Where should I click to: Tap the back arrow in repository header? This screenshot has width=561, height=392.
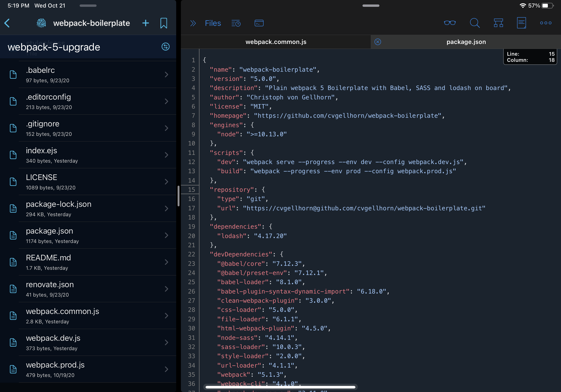[7, 23]
